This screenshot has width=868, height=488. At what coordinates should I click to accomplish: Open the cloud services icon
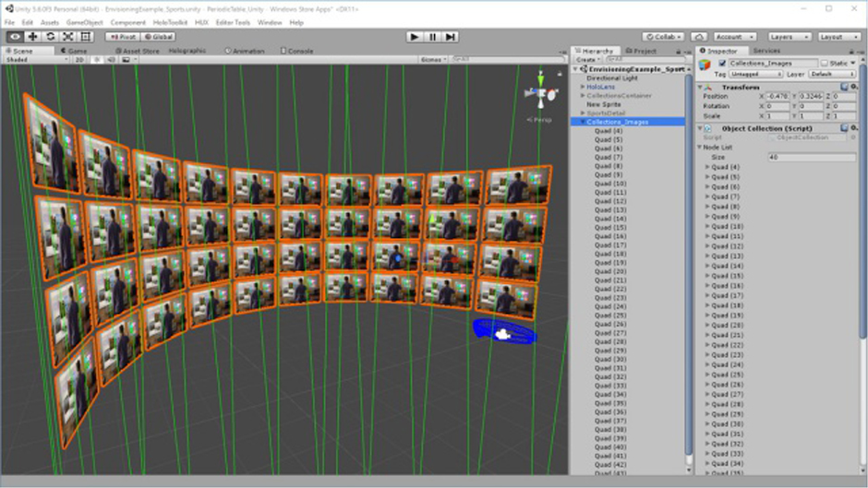699,37
